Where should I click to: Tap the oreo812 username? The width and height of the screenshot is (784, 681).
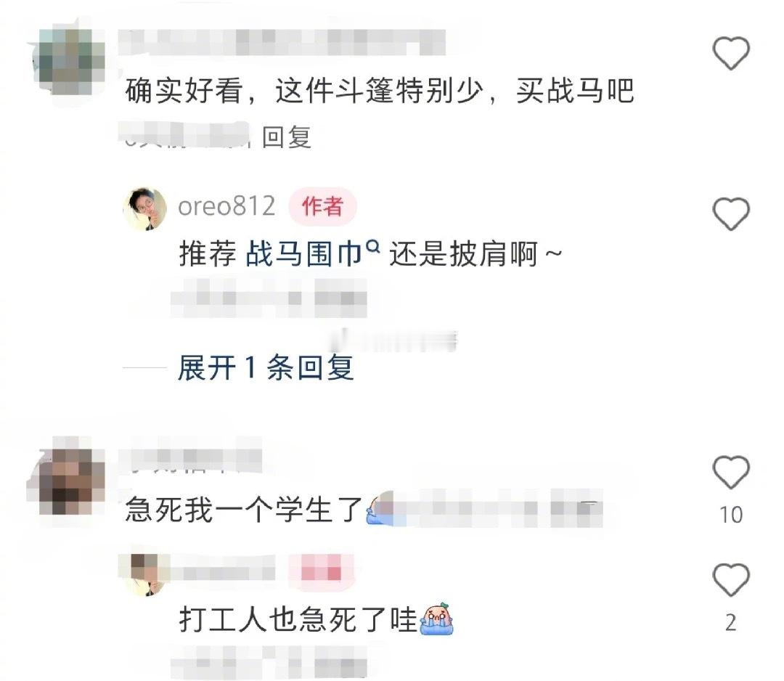tap(226, 206)
